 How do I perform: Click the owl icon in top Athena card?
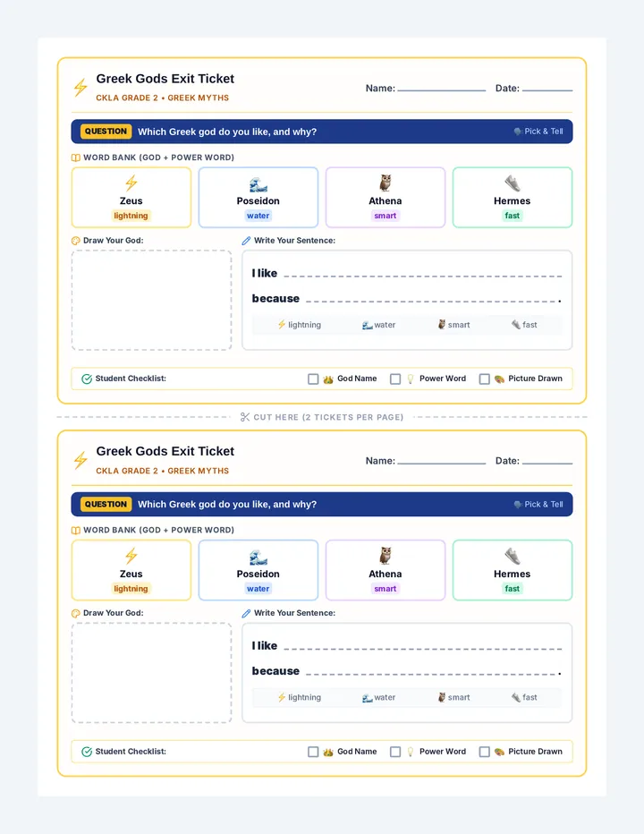tap(385, 183)
